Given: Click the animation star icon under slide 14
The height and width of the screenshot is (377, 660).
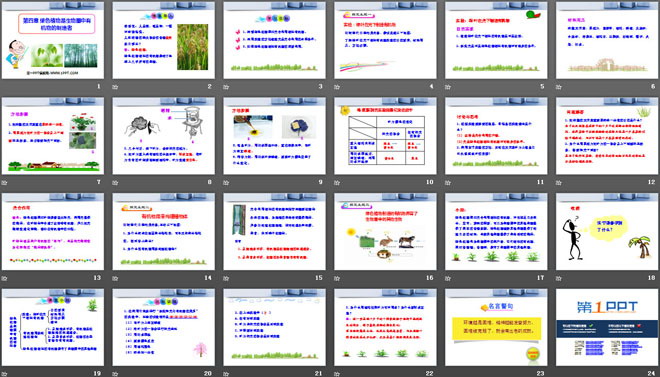Looking at the screenshot, I should tap(115, 278).
